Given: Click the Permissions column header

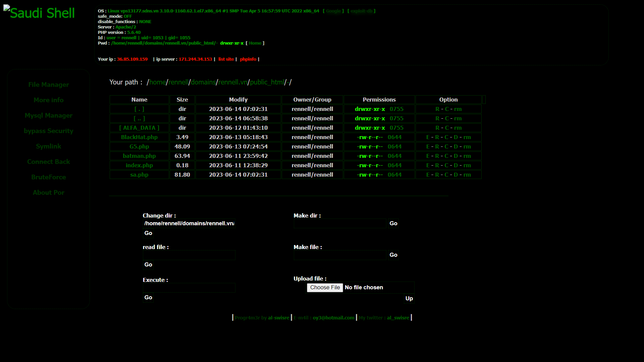Looking at the screenshot, I should tap(379, 100).
